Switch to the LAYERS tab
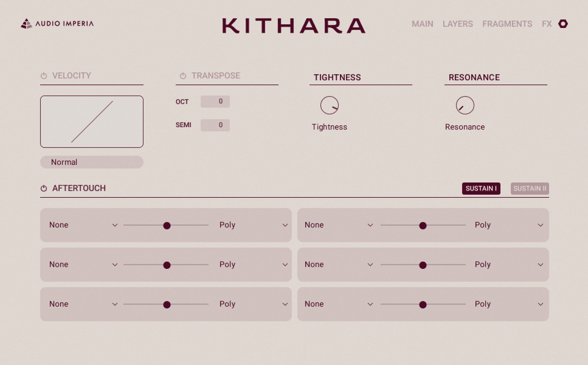The image size is (588, 365). pyautogui.click(x=458, y=24)
